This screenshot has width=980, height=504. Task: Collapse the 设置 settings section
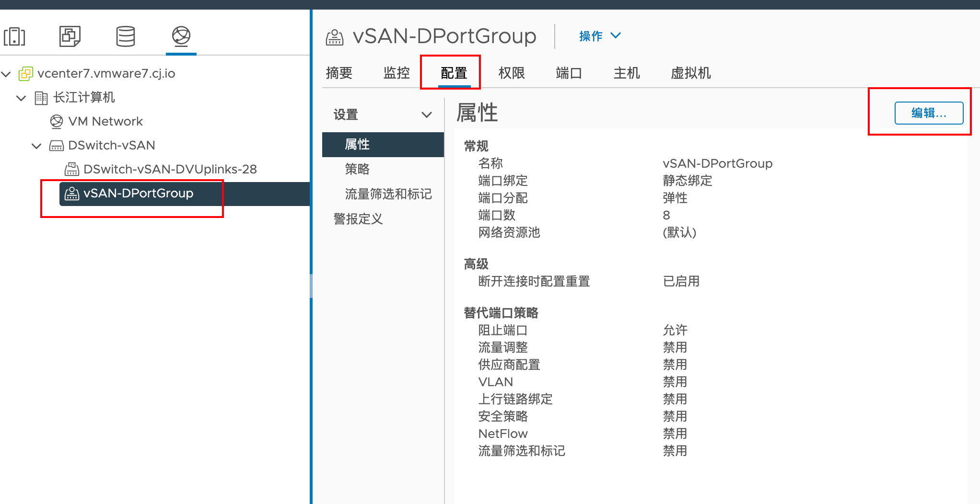click(426, 115)
